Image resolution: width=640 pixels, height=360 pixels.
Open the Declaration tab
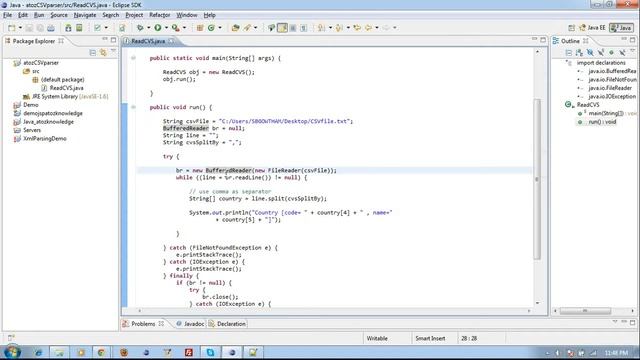227,324
